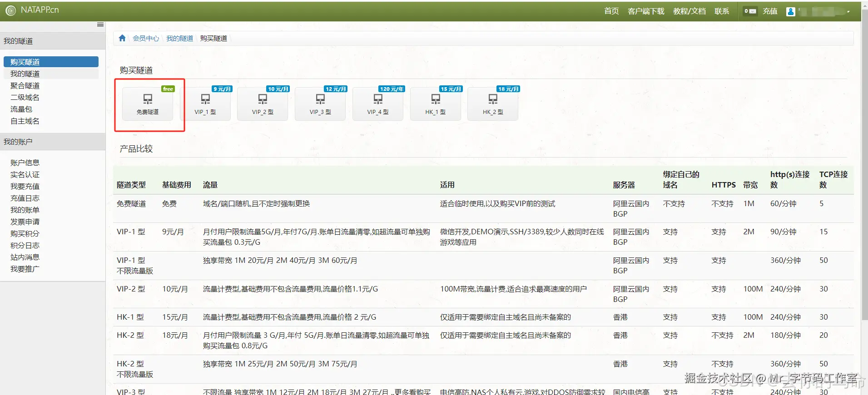This screenshot has height=395, width=868.
Task: Open 流量包 in the sidebar
Action: coord(21,109)
